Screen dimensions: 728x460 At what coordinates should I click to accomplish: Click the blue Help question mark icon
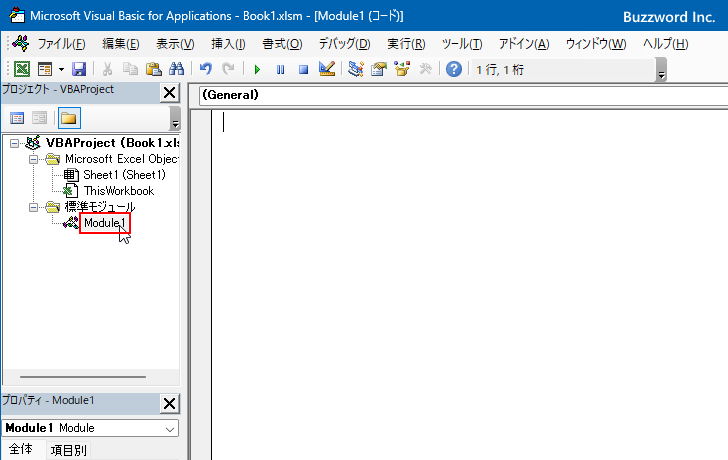454,69
